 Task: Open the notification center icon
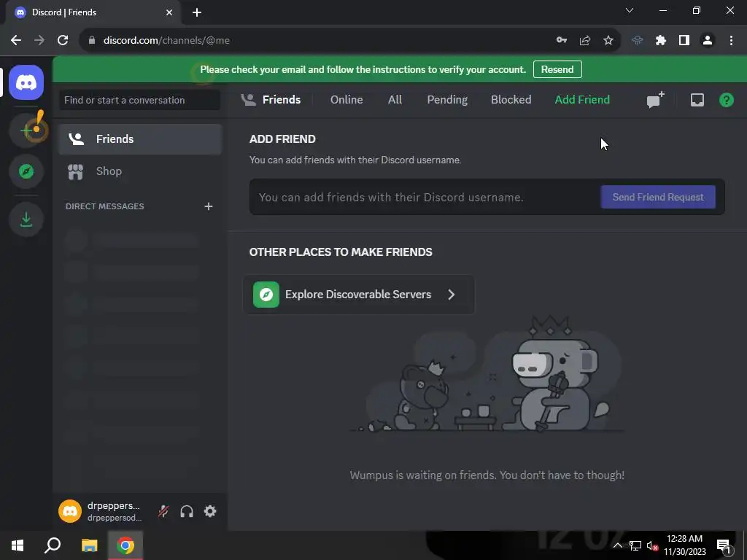pos(724,545)
